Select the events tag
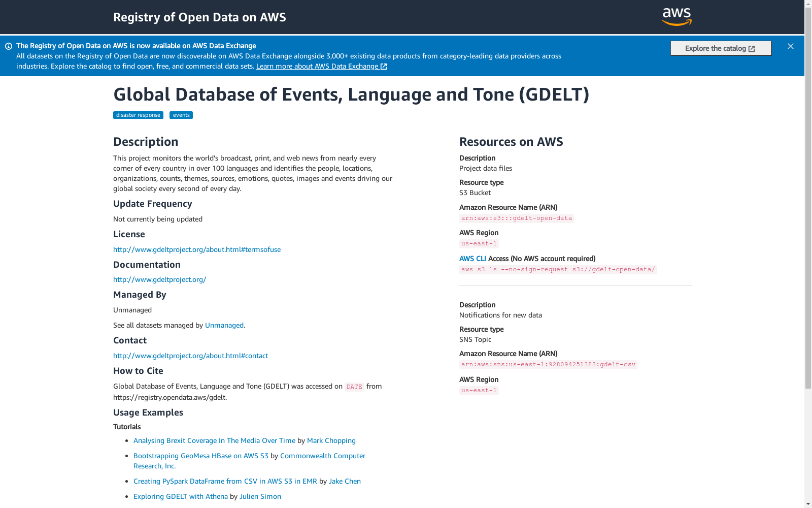 [x=181, y=115]
